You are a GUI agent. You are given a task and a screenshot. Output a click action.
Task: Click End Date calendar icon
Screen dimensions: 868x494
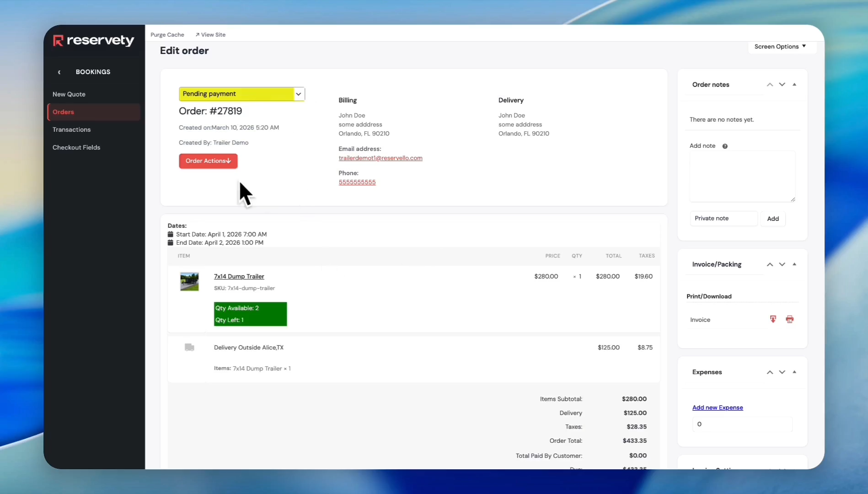coord(171,243)
